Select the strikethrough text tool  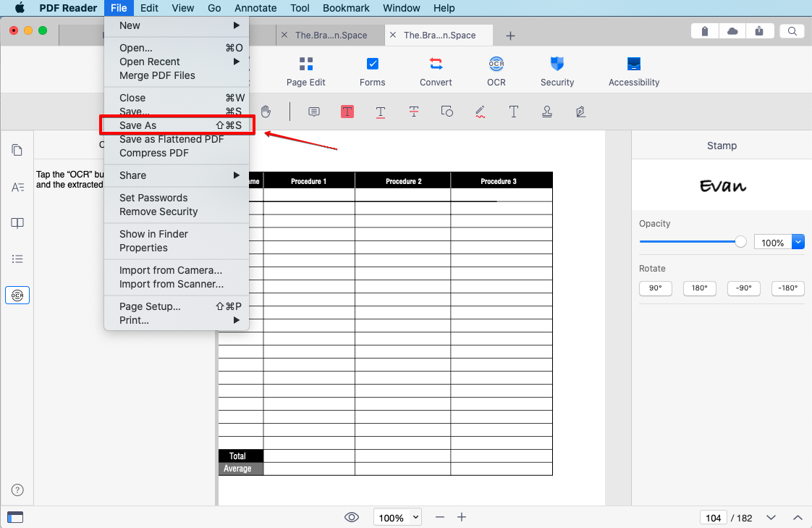414,112
